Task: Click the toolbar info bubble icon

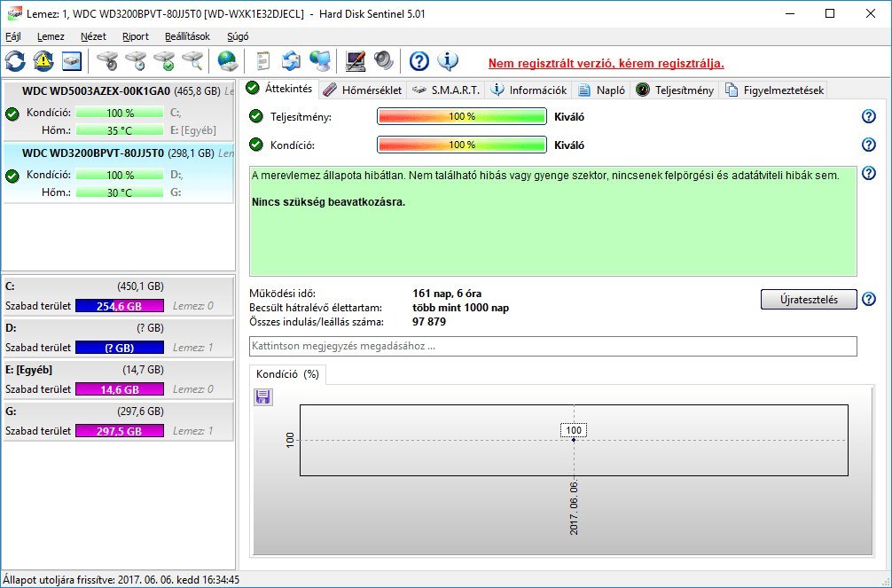Action: 448,61
